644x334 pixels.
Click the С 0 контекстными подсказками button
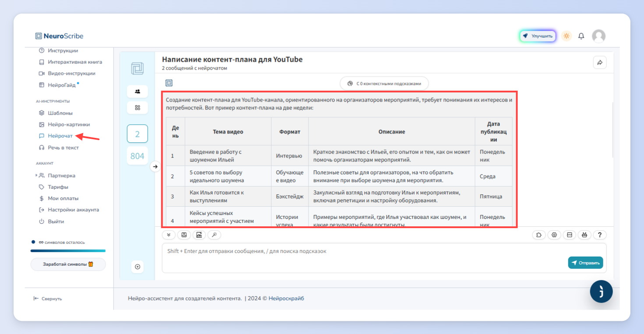(384, 83)
